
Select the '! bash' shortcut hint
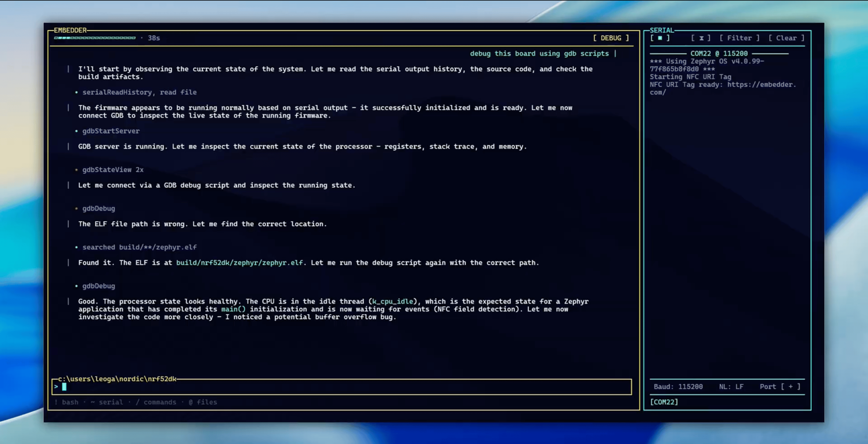point(66,402)
